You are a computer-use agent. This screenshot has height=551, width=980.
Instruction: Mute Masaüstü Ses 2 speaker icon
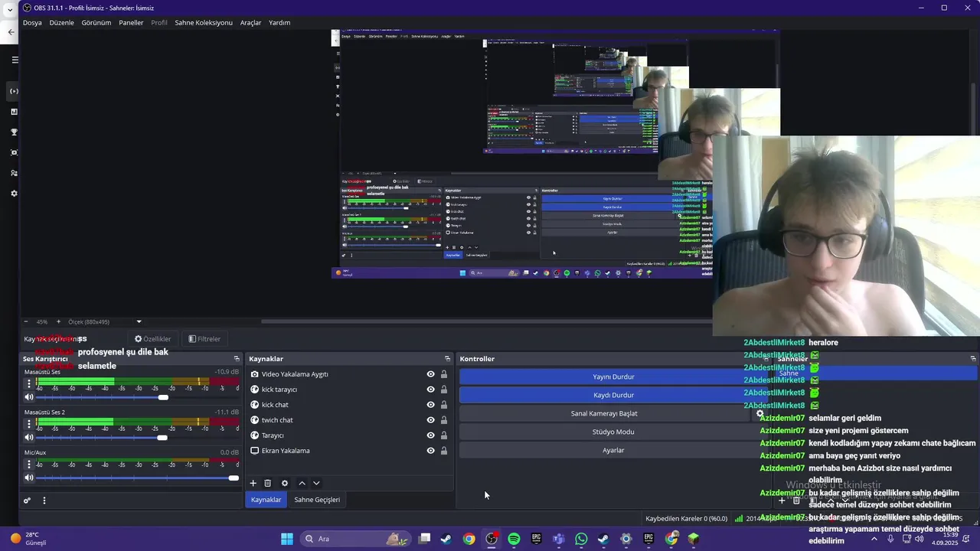tap(29, 438)
